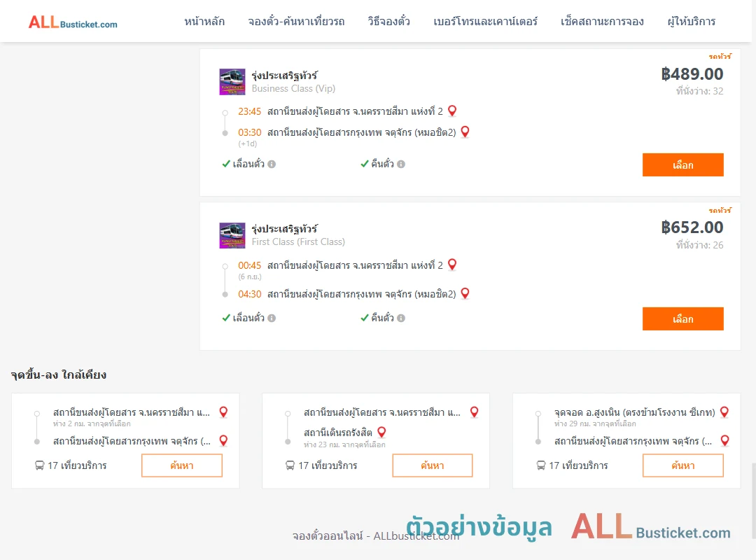Click ที่นั่งว่าง: 26 seat count
Screen dimensions: 756x560
pyautogui.click(x=699, y=245)
